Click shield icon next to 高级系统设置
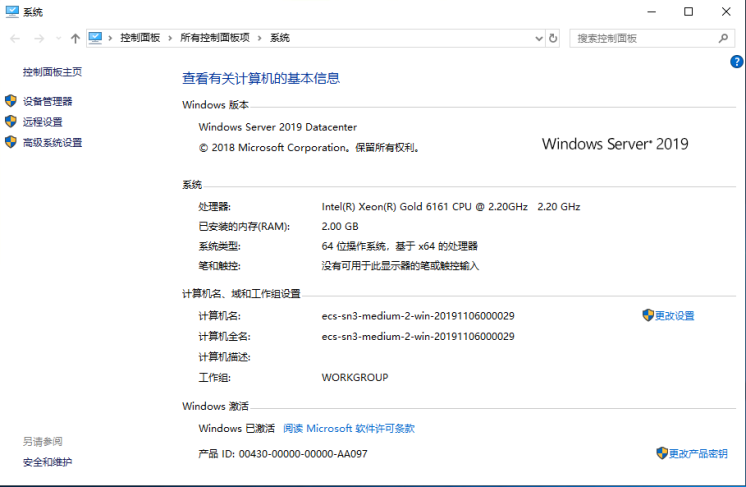Screen dimensions: 746x487 click(11, 142)
